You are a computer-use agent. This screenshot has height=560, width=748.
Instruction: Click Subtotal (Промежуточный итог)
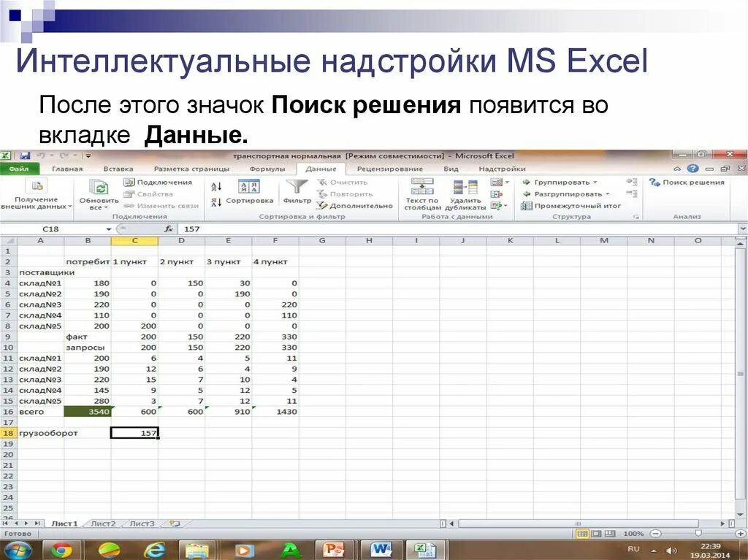pos(571,206)
